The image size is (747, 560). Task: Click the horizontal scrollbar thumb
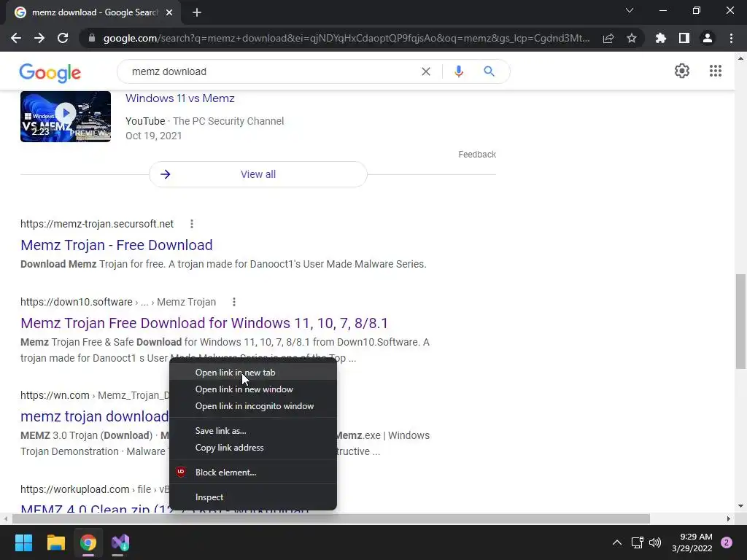tap(330, 518)
